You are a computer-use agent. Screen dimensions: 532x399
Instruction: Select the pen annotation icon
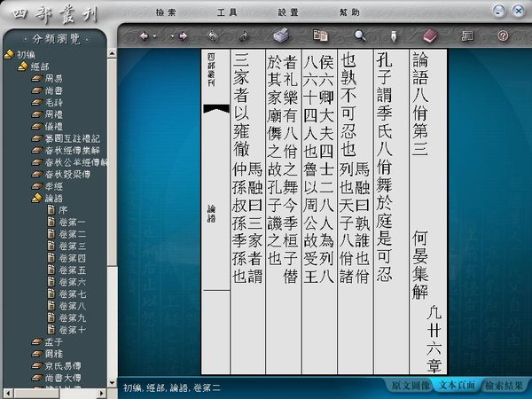(x=394, y=36)
